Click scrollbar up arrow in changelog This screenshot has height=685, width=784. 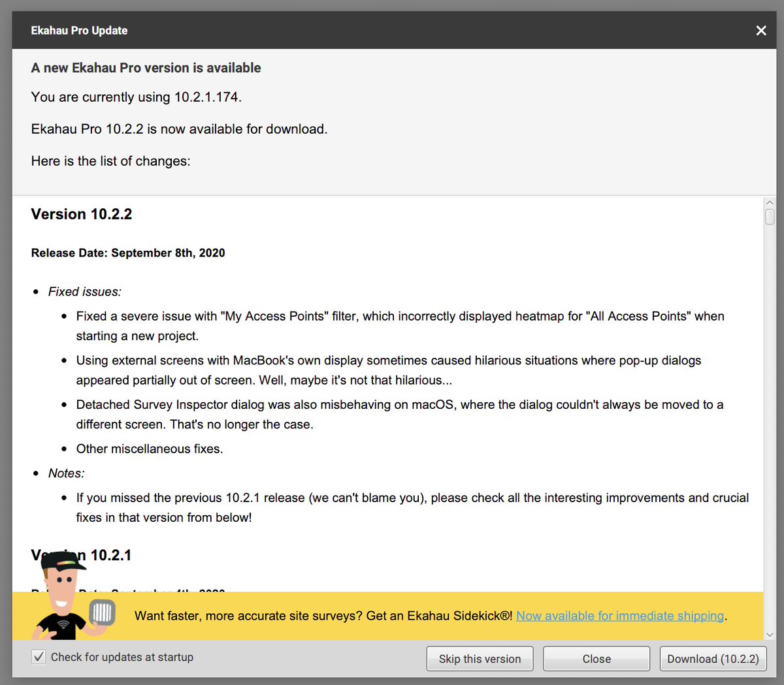[x=770, y=202]
